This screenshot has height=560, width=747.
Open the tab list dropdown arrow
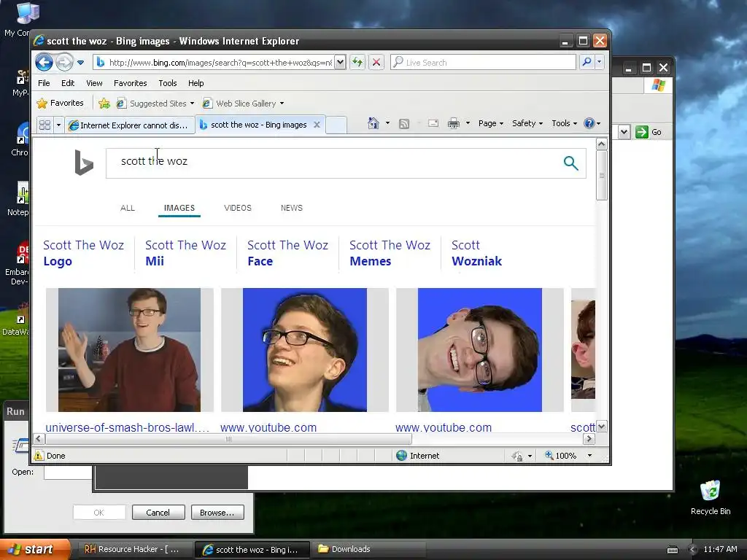pos(58,125)
